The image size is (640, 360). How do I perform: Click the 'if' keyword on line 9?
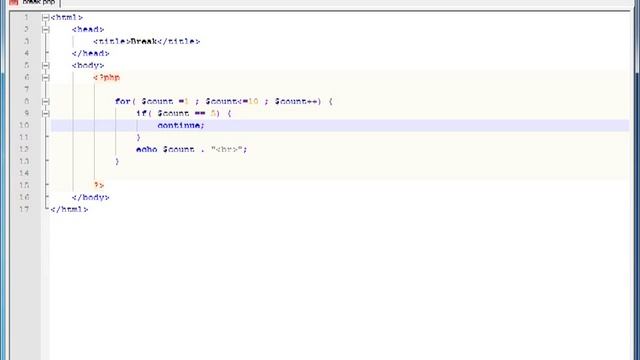(141, 113)
